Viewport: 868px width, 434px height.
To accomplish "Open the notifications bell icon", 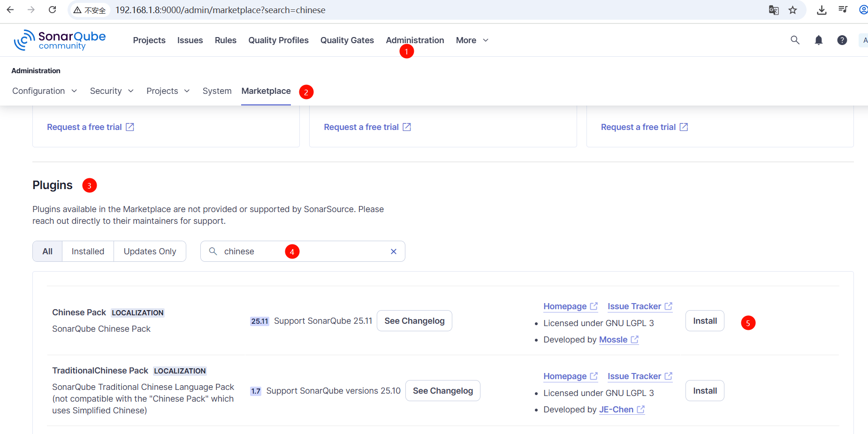I will click(818, 40).
